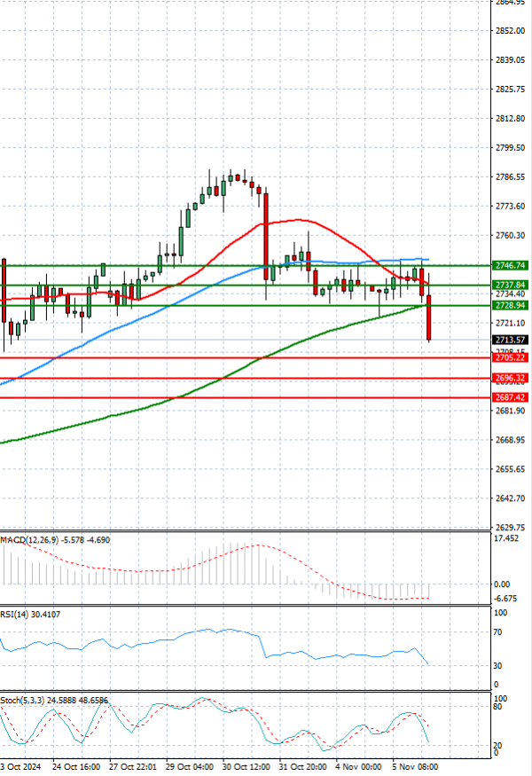Click the 2696.32 red support label
This screenshot has width=532, height=776.
510,378
